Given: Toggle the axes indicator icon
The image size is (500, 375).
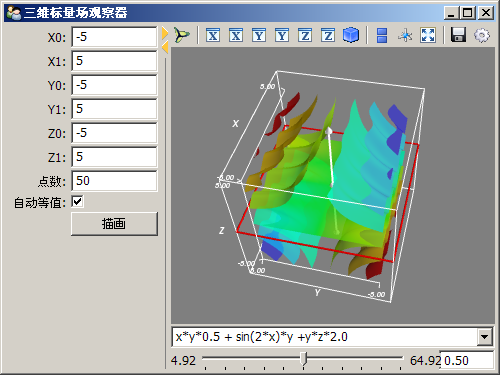Looking at the screenshot, I should click(405, 35).
